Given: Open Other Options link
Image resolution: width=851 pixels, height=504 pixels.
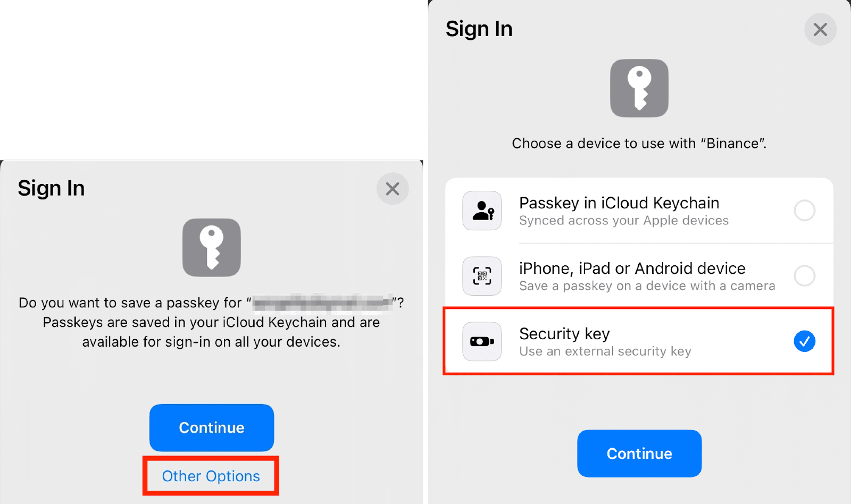Looking at the screenshot, I should point(211,476).
